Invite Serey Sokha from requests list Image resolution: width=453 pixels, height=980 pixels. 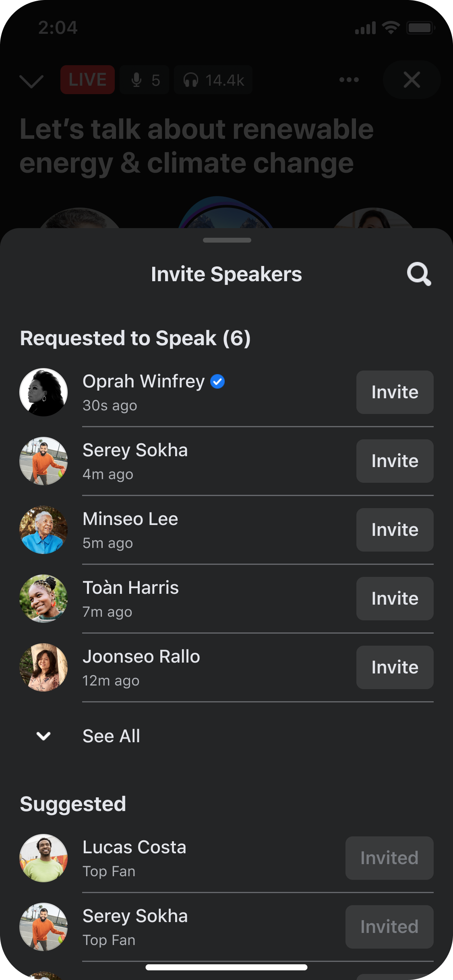click(395, 461)
